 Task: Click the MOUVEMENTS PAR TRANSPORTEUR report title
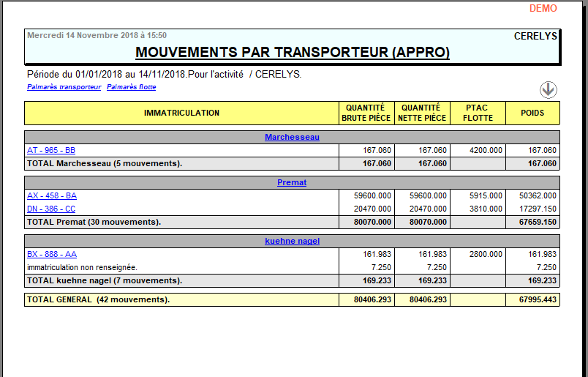293,53
